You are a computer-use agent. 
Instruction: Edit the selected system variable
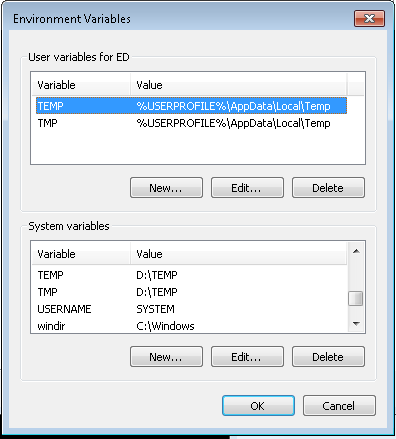click(247, 357)
